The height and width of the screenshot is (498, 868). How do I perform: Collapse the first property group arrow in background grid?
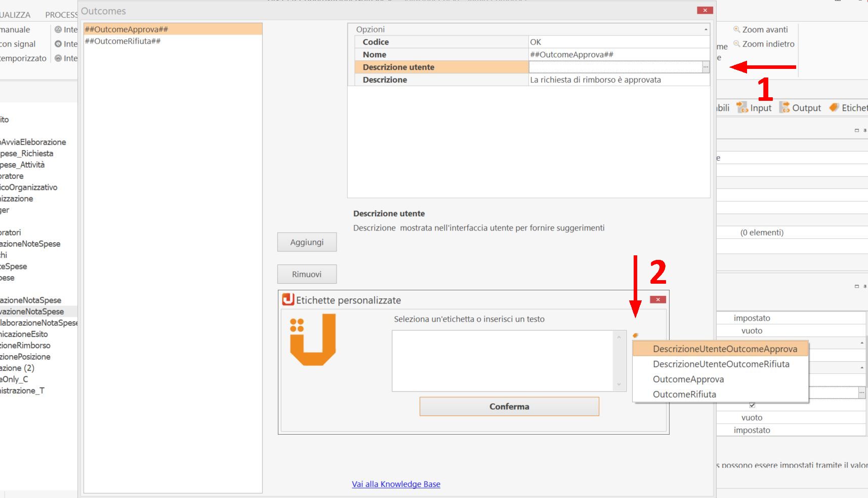(862, 343)
